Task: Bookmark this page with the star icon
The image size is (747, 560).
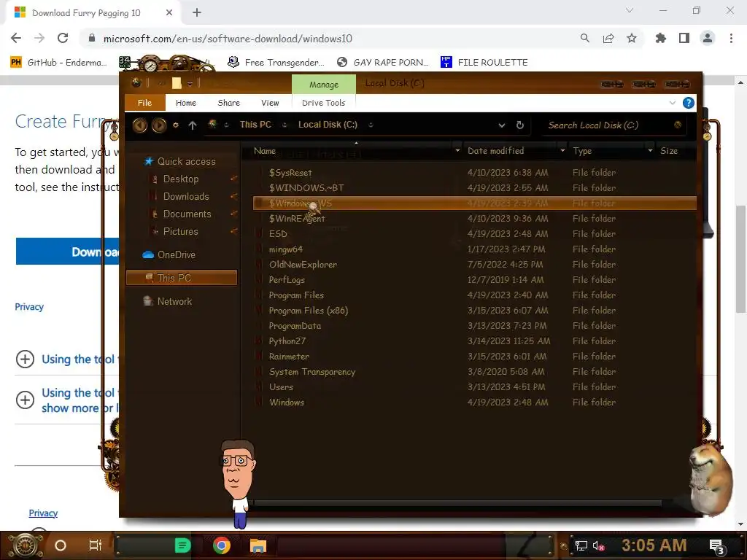Action: tap(632, 39)
